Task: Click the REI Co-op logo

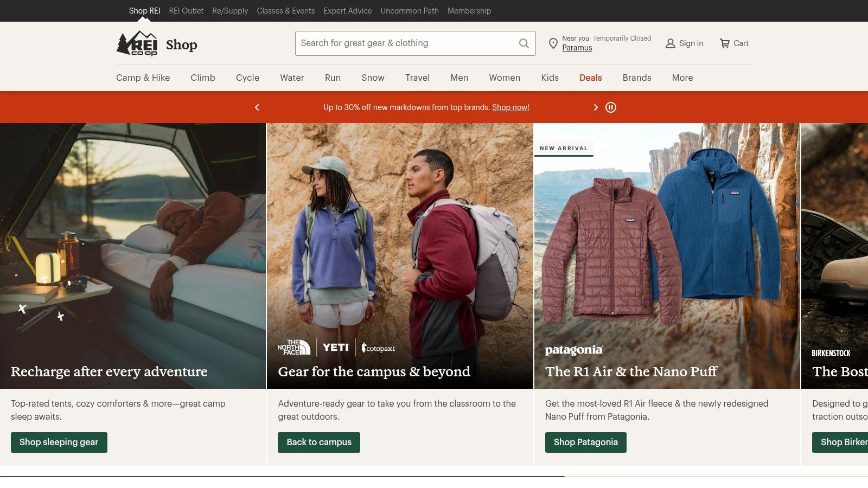Action: pyautogui.click(x=137, y=43)
